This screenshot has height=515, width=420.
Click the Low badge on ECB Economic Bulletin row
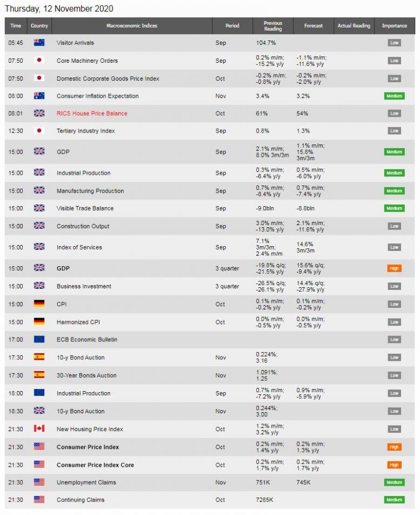point(394,340)
